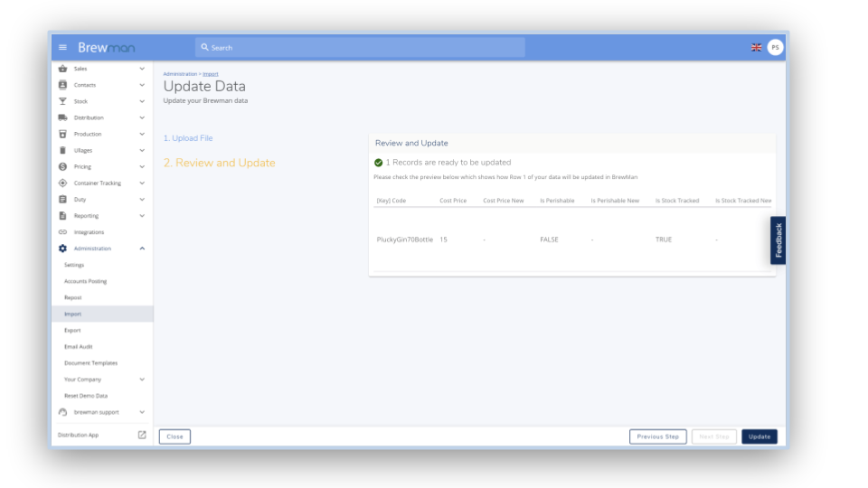Click the Brewman logo

tap(107, 48)
